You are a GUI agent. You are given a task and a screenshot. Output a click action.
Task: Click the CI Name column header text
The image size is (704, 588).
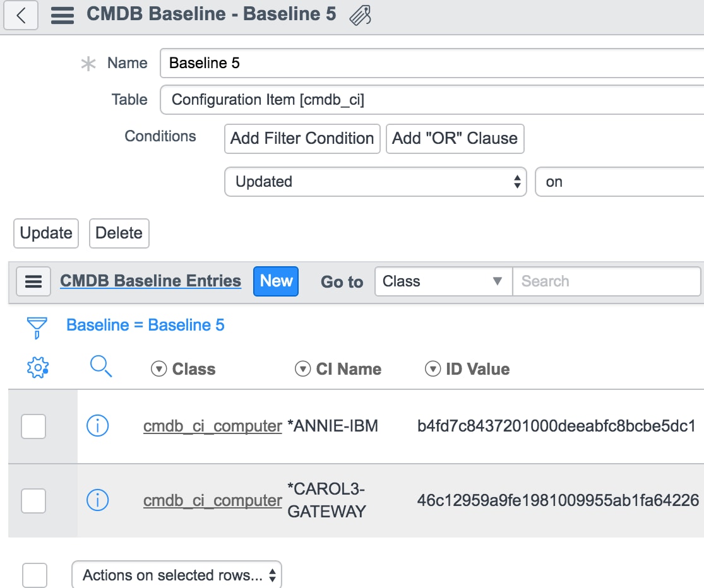pos(349,369)
